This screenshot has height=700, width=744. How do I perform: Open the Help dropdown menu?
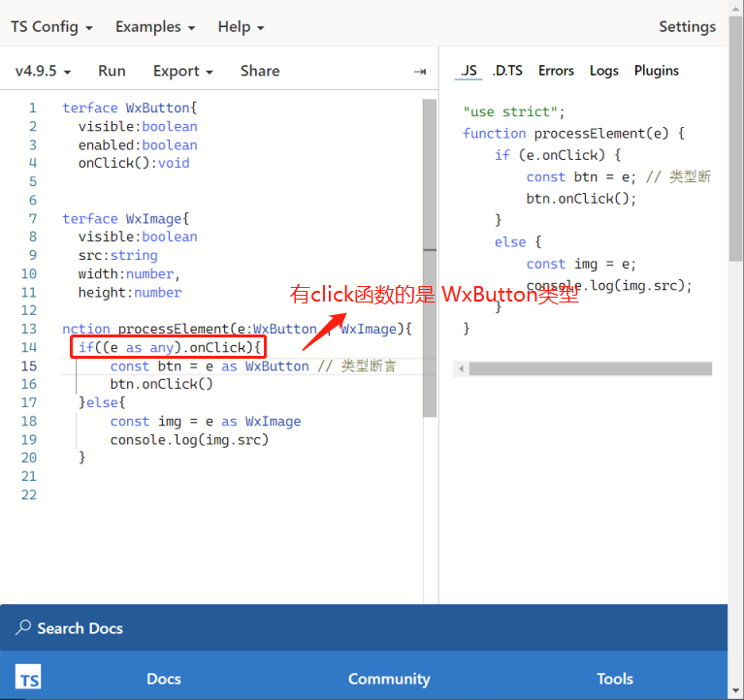[241, 27]
